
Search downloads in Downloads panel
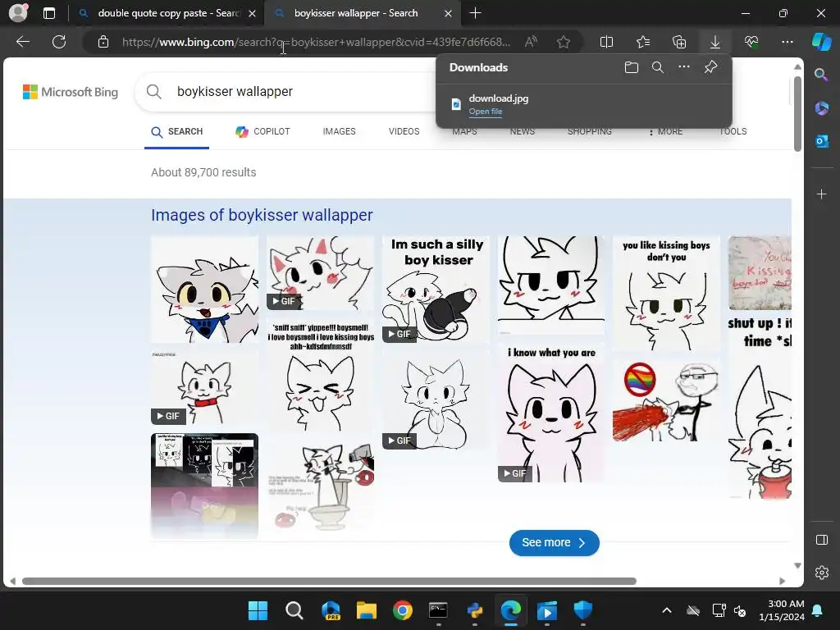(x=657, y=67)
